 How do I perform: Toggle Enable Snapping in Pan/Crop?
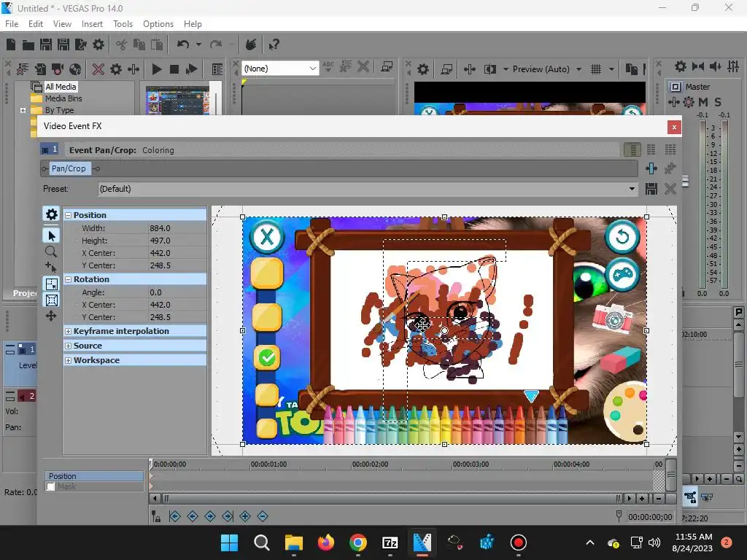point(52,284)
